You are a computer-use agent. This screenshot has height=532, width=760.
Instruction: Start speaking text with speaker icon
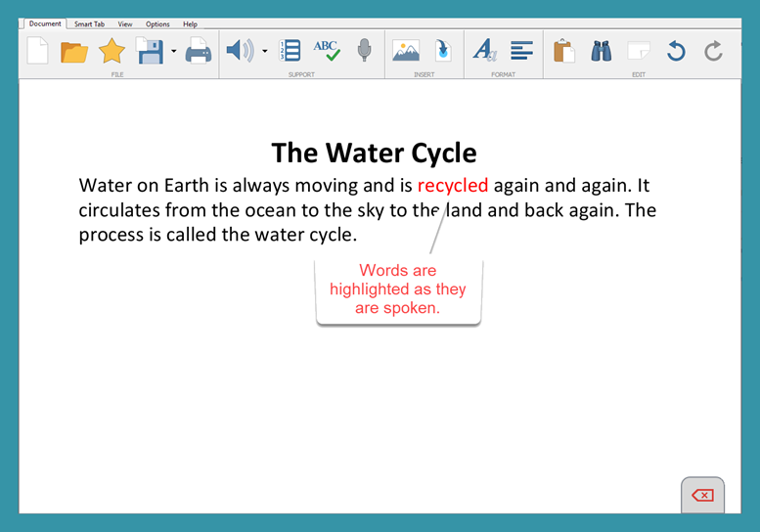click(240, 50)
